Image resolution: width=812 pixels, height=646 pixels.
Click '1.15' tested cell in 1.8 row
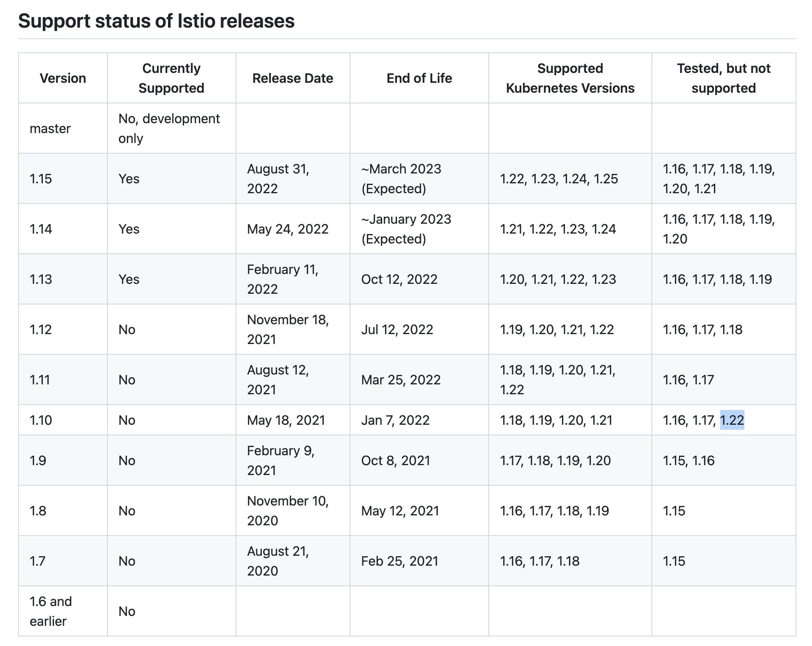coord(723,510)
